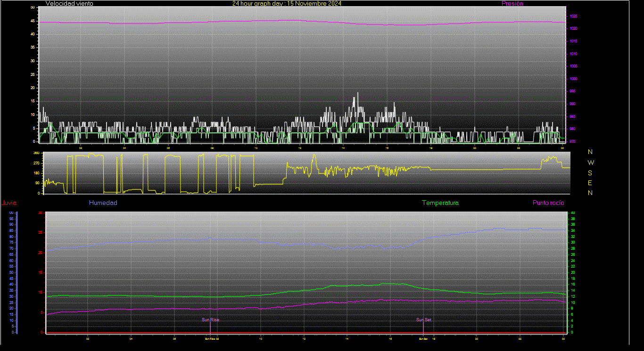
Task: Click wind direction axis value 270
Action: (36, 163)
